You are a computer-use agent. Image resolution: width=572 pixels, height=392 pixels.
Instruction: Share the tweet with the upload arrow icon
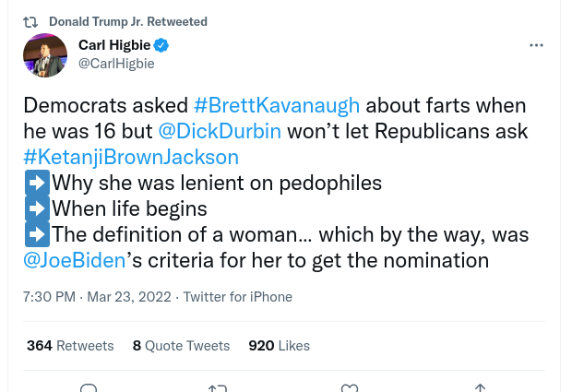[480, 388]
